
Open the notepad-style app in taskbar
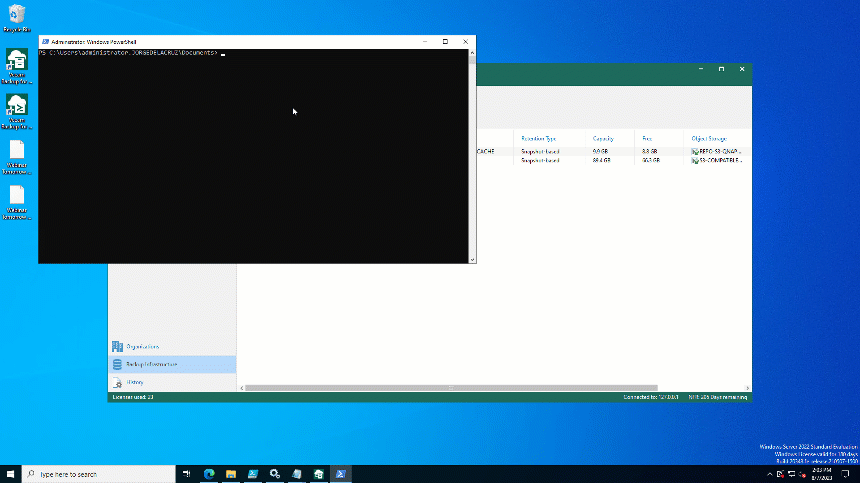point(297,474)
